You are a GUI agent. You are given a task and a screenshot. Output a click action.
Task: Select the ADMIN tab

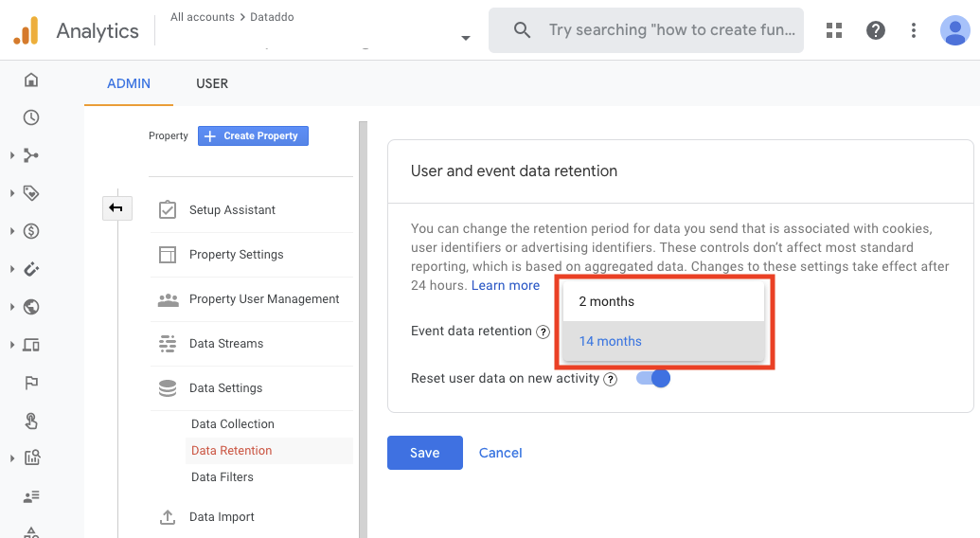[x=129, y=83]
